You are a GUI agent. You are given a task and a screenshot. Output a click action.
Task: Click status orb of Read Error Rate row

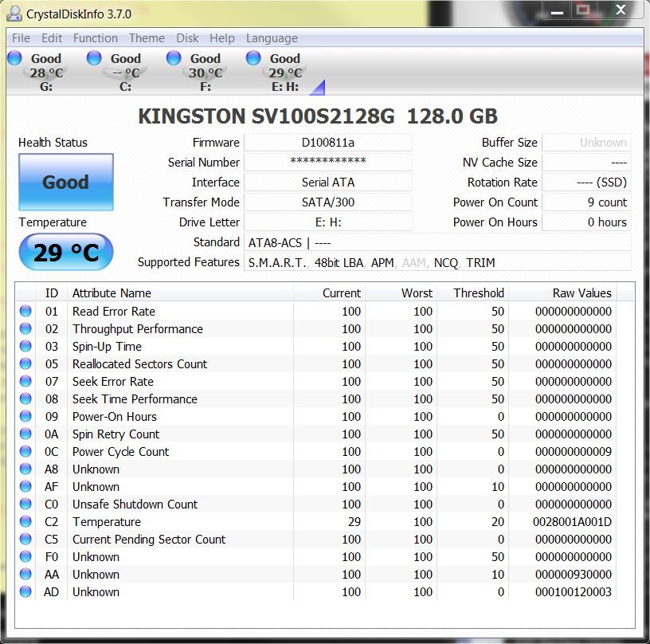point(25,311)
